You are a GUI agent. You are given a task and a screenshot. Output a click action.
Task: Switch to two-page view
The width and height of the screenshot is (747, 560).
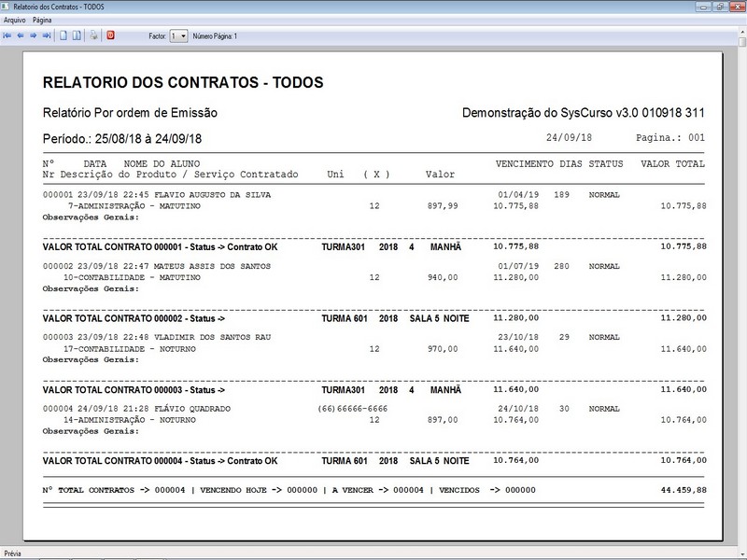[77, 35]
